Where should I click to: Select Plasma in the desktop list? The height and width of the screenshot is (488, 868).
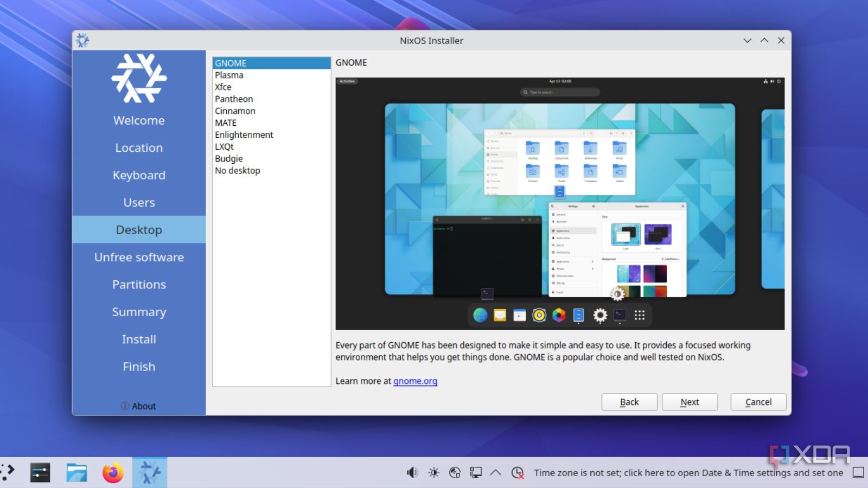271,75
